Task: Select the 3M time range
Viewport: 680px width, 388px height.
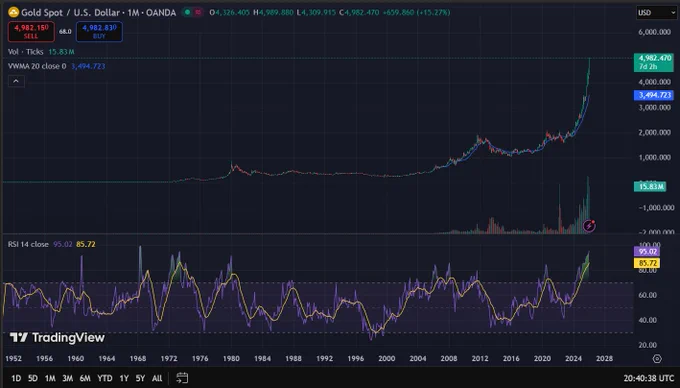Action: pos(68,378)
